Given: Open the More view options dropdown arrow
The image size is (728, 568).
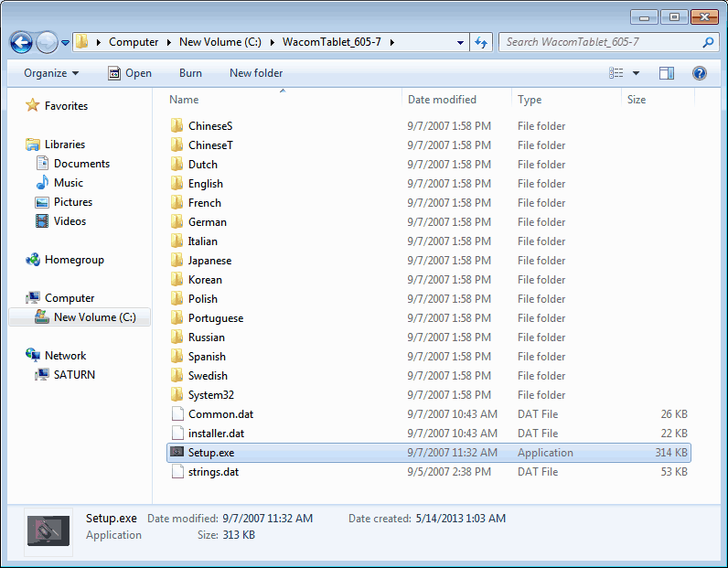Looking at the screenshot, I should [636, 73].
